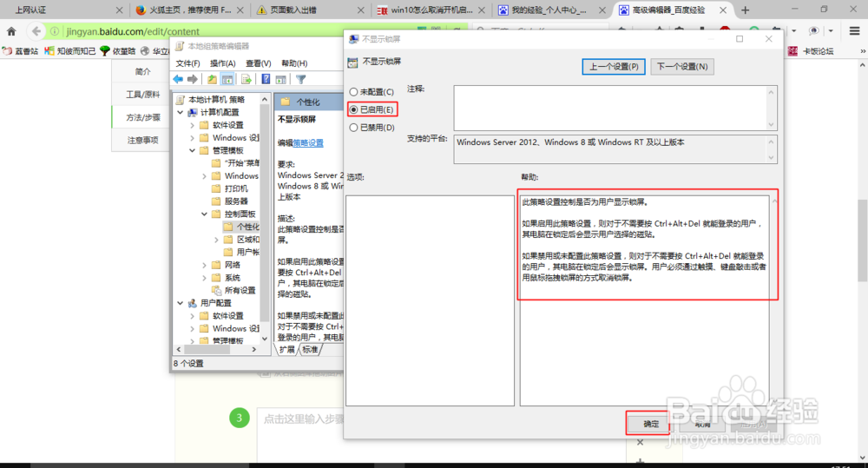
Task: Click the 上一个设置(P) button
Action: click(614, 67)
